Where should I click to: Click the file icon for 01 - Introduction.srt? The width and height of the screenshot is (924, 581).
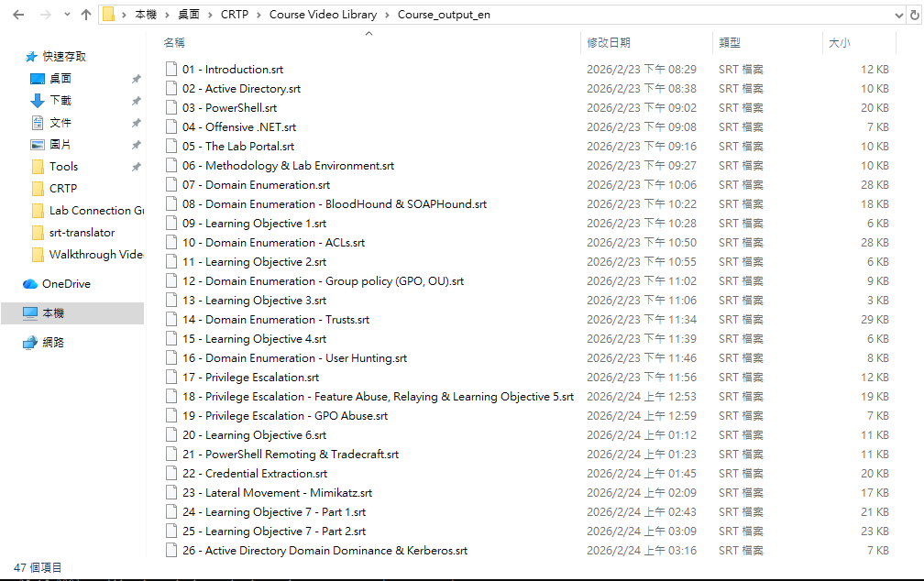(x=170, y=70)
